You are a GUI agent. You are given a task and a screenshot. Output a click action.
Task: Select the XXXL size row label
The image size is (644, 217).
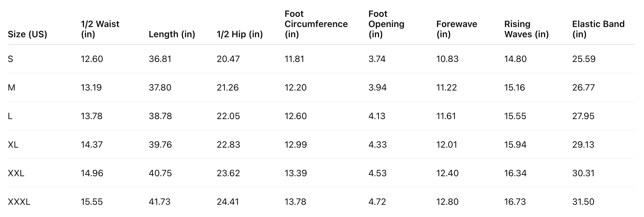[19, 202]
